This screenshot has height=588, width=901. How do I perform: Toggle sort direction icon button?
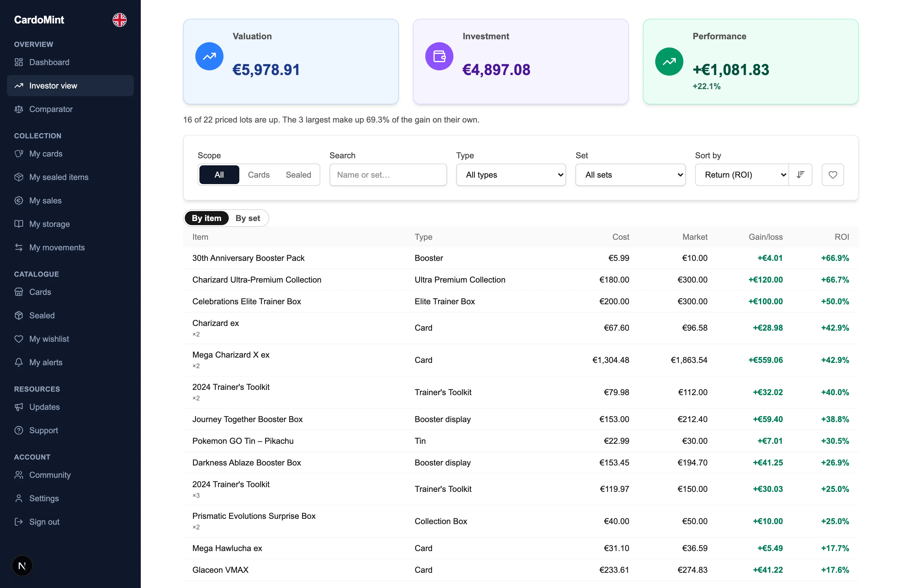pos(800,175)
